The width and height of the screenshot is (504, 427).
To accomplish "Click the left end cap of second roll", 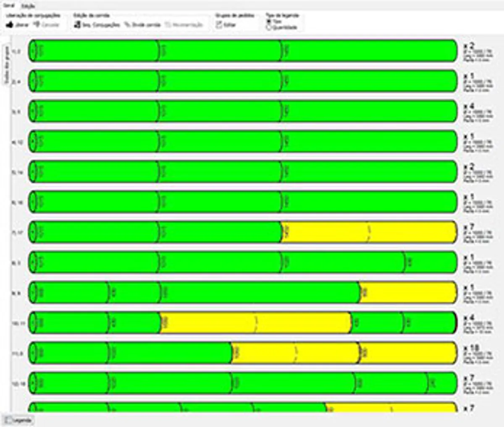I will [x=32, y=81].
